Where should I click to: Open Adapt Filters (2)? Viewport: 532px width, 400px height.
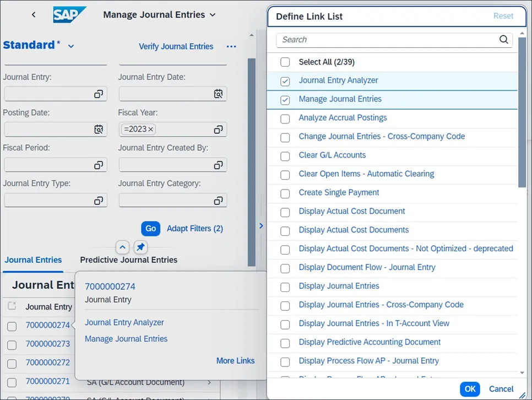click(195, 229)
